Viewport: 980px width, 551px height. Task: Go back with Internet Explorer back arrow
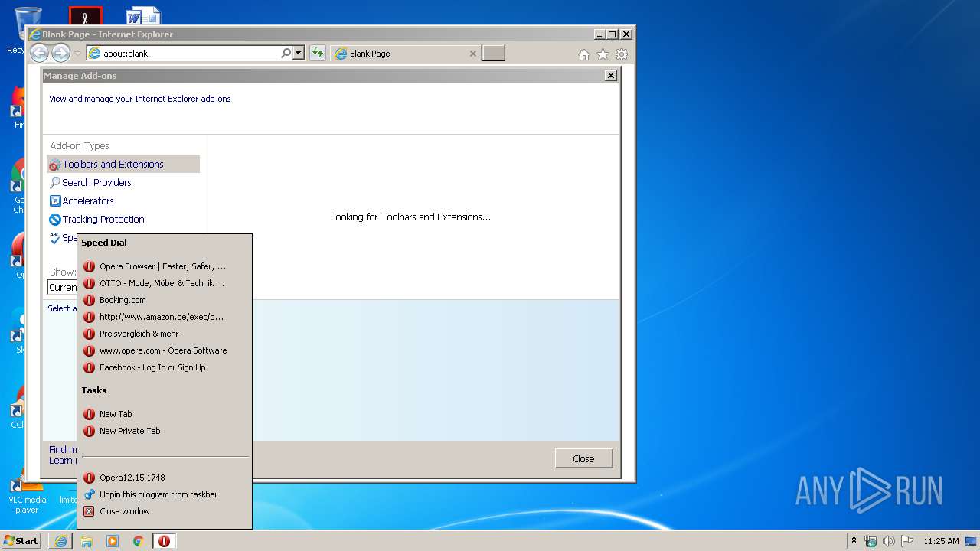point(39,53)
